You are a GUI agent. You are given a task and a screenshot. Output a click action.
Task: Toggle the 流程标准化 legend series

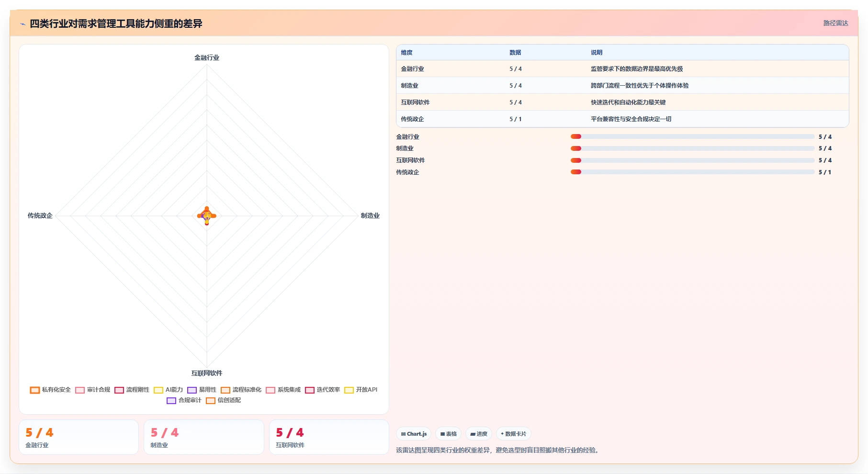(241, 390)
